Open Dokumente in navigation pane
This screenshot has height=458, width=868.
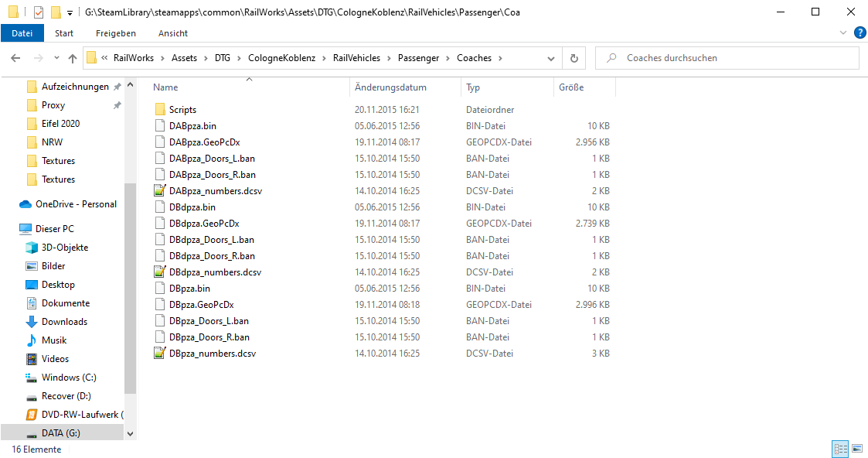pos(66,303)
